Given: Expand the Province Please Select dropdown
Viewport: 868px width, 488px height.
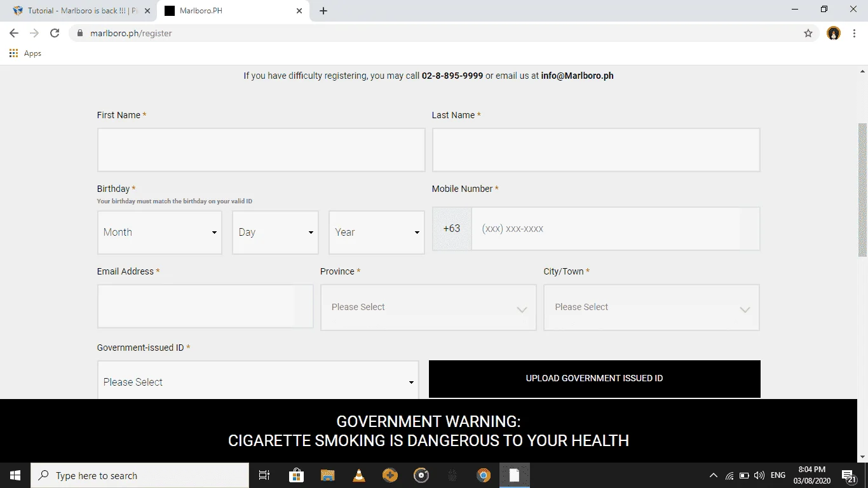Looking at the screenshot, I should pos(428,308).
